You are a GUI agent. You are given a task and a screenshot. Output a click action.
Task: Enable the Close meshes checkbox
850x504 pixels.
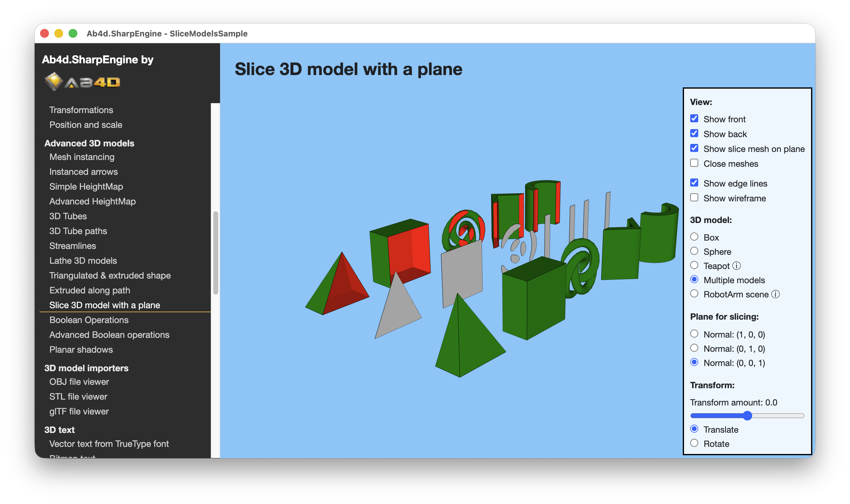[694, 163]
